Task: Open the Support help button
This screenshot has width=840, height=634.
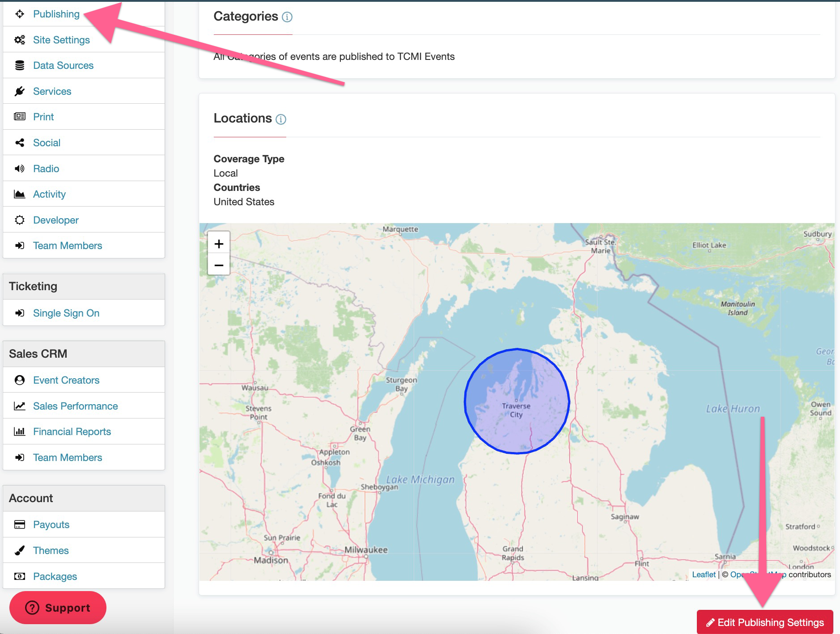Action: pyautogui.click(x=58, y=608)
